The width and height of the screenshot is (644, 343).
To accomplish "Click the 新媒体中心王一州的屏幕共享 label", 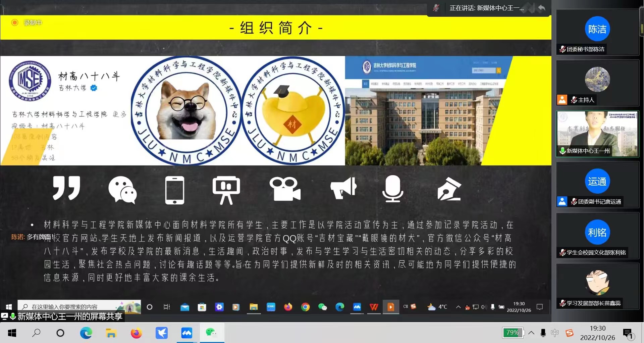I will [x=70, y=316].
